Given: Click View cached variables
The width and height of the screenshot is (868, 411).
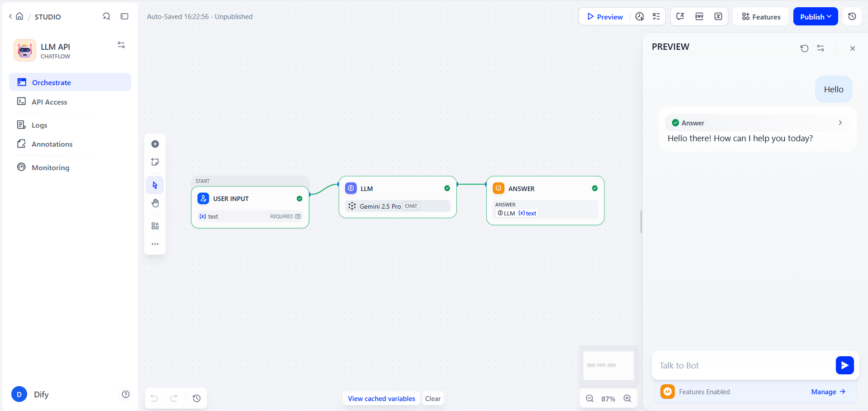Looking at the screenshot, I should point(381,398).
